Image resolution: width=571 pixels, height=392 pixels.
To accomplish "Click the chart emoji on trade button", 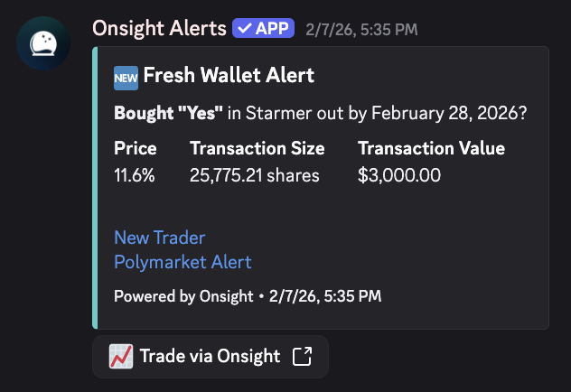I will pos(120,356).
